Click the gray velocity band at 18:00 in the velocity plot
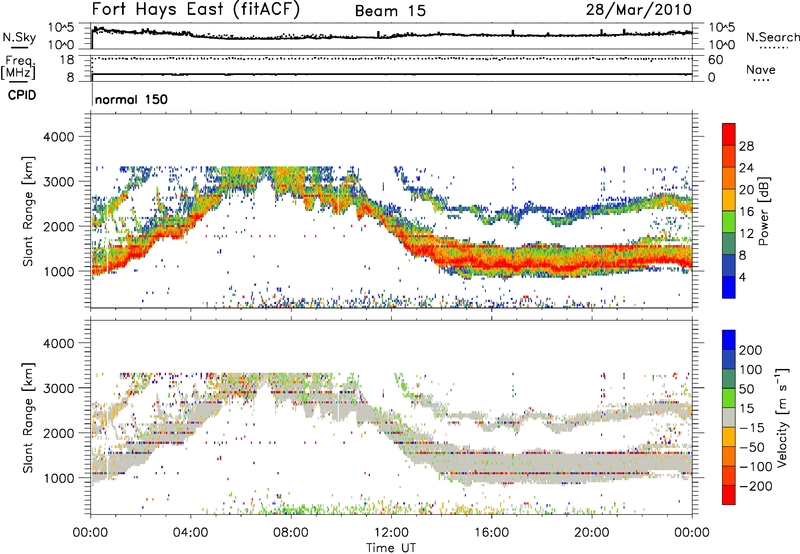Viewport: 800px width, 554px height. 541,465
